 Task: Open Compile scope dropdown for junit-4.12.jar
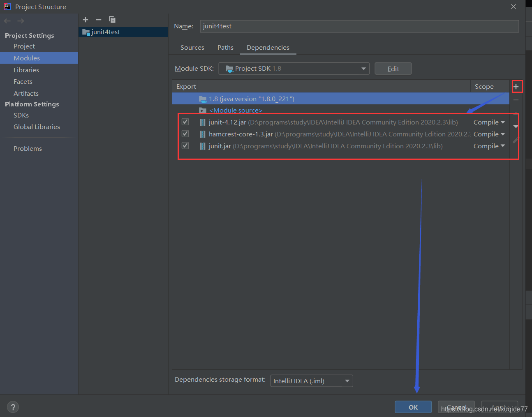point(489,122)
